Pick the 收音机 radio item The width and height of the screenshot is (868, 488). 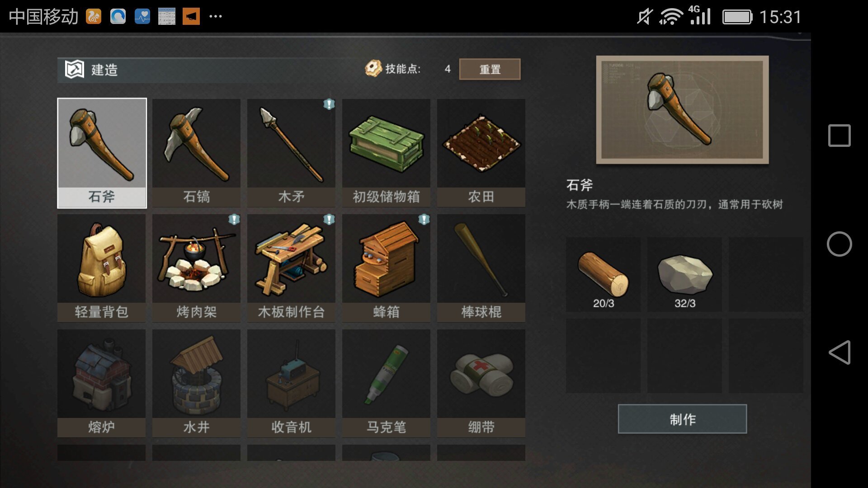[x=291, y=383]
